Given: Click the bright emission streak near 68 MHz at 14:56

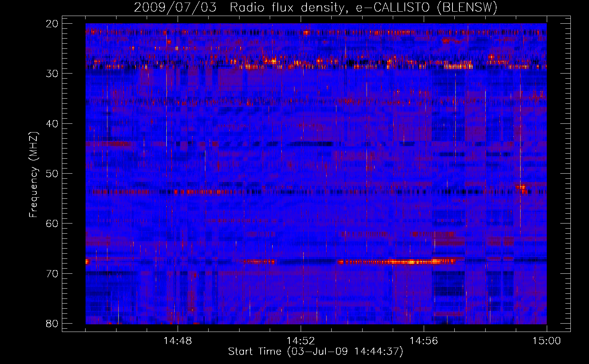Looking at the screenshot, I should pyautogui.click(x=397, y=262).
